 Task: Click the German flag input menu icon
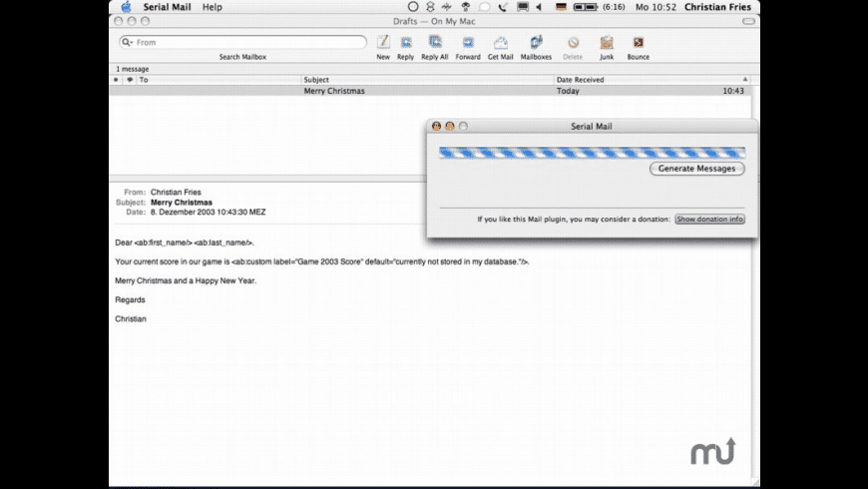[x=561, y=7]
